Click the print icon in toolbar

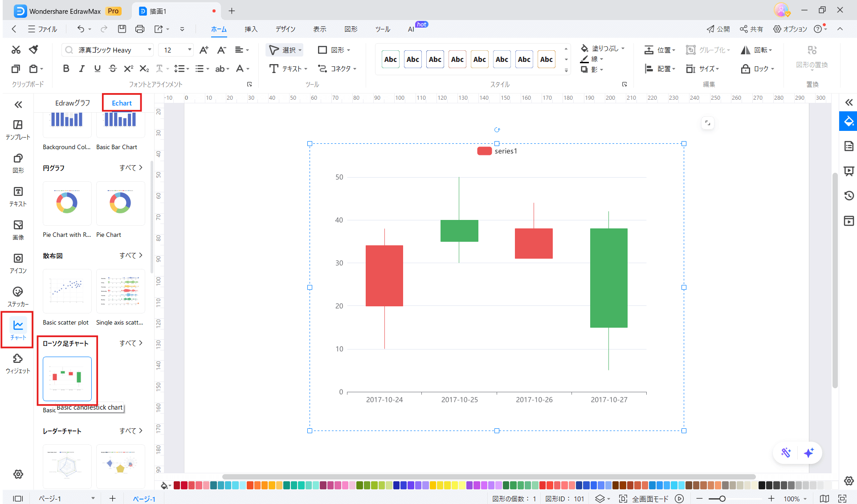pos(140,29)
